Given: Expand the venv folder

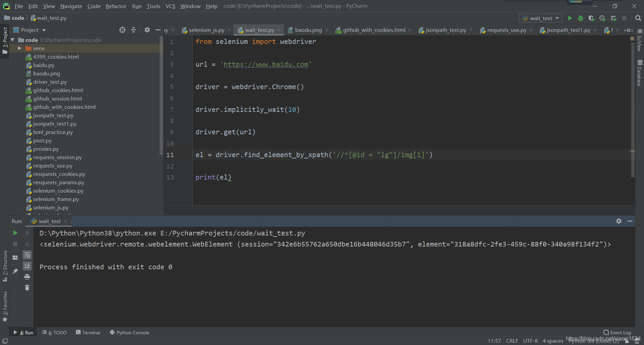Looking at the screenshot, I should click(x=19, y=48).
